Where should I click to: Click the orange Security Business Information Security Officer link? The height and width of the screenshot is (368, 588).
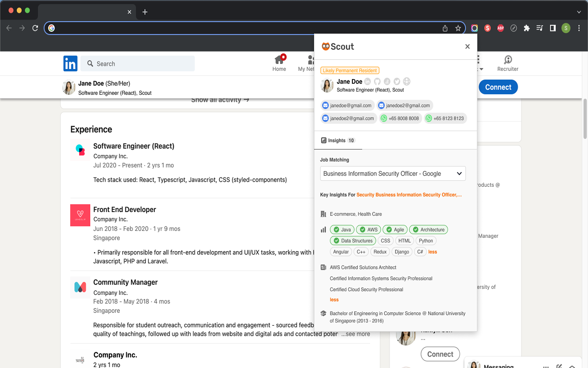(x=409, y=195)
